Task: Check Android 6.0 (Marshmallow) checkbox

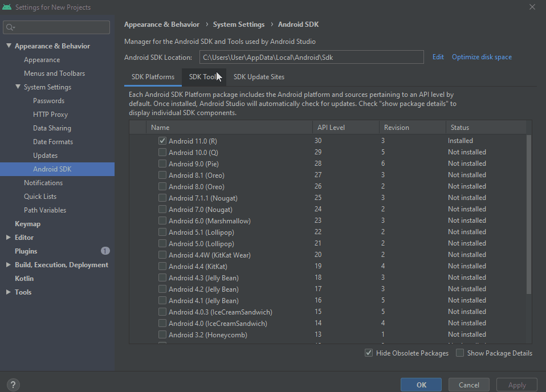Action: (x=162, y=220)
